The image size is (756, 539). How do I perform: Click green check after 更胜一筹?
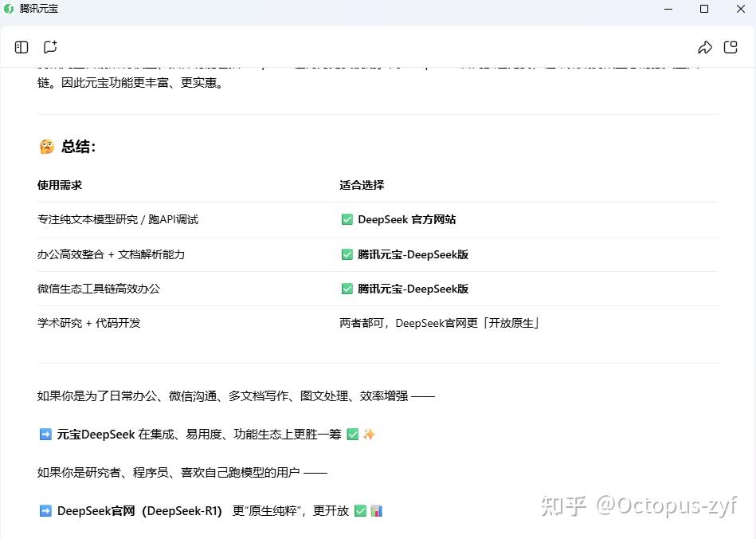[x=353, y=435]
